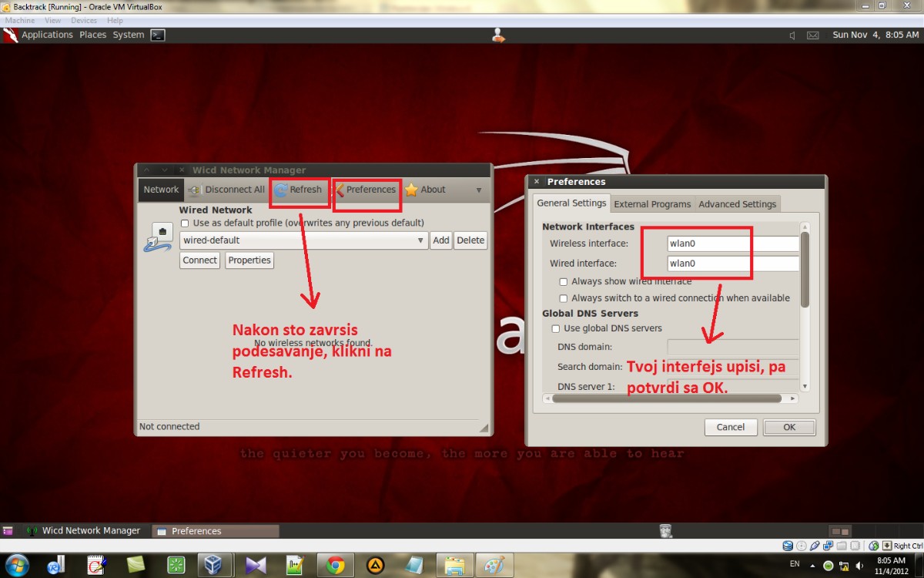Cancel the Preferences dialog
924x578 pixels.
point(731,427)
